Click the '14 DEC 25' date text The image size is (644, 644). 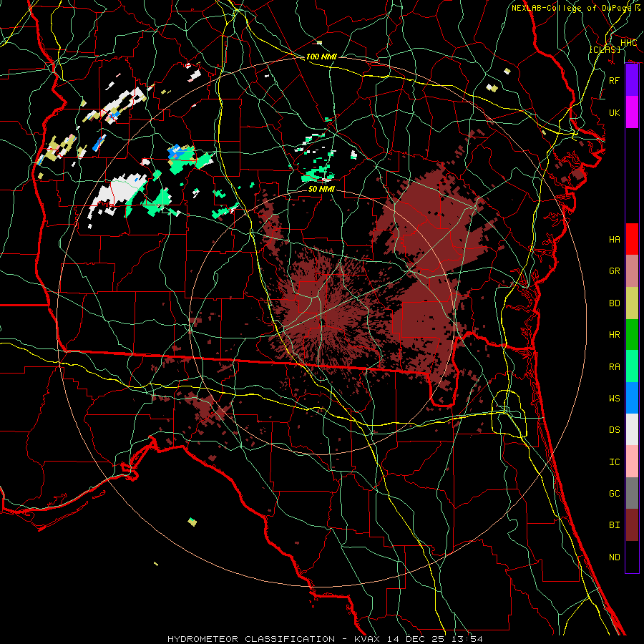416,639
